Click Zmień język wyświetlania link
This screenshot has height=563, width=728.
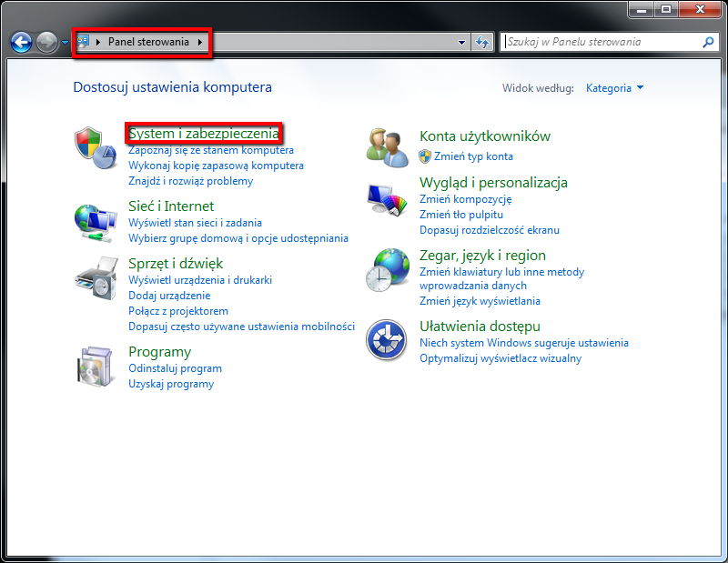[x=480, y=301]
